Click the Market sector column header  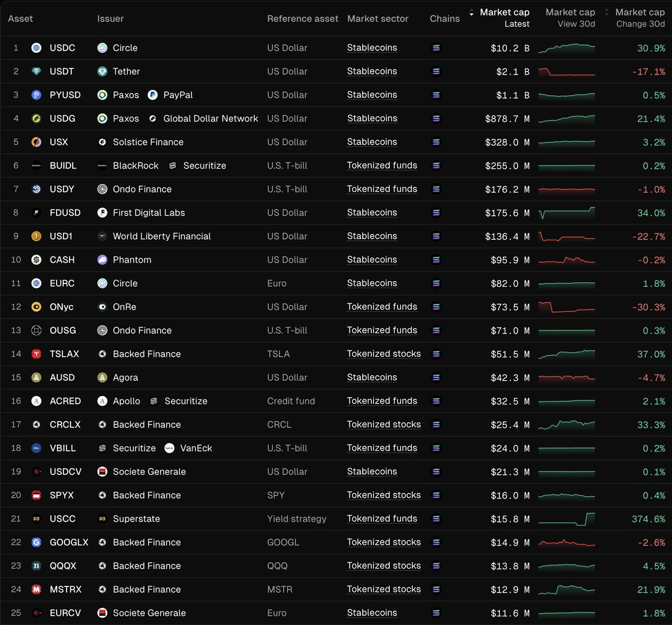(x=377, y=18)
